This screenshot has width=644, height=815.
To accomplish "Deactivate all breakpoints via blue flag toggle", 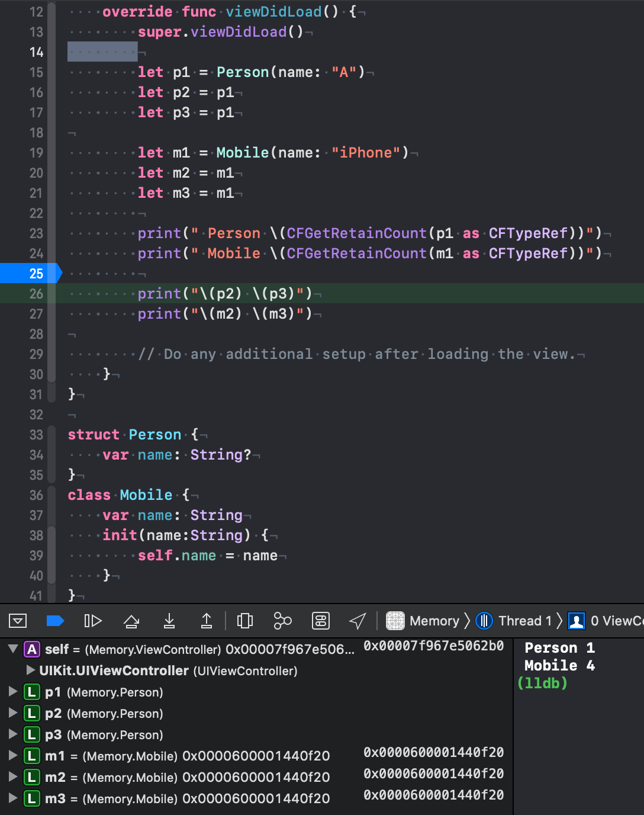I will pos(56,621).
